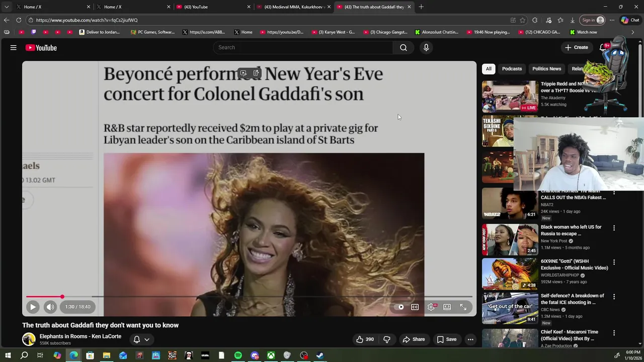The image size is (644, 362).
Task: Click the red progress scrubber handle
Action: tap(62, 297)
